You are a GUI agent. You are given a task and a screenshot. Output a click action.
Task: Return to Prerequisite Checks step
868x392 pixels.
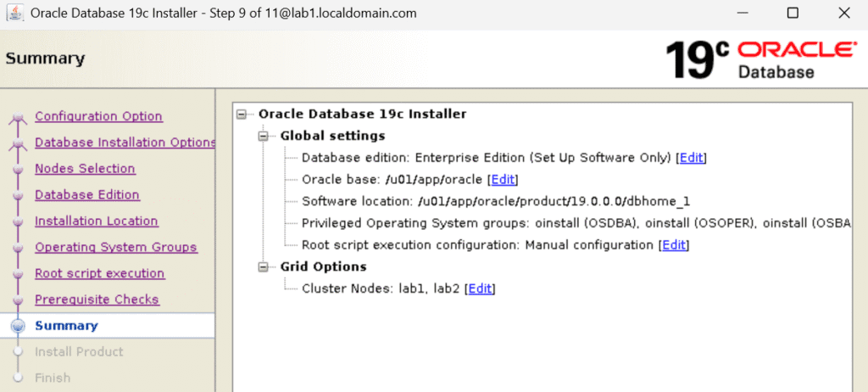[x=97, y=300]
